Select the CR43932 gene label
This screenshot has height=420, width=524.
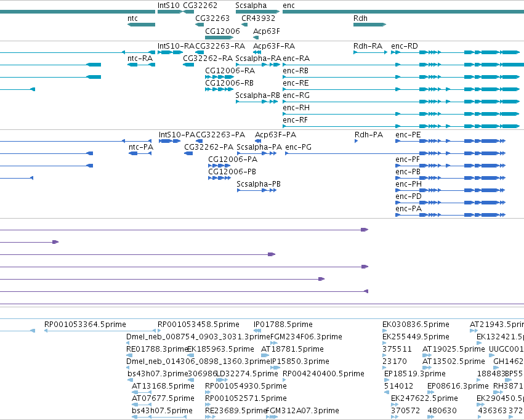259,18
